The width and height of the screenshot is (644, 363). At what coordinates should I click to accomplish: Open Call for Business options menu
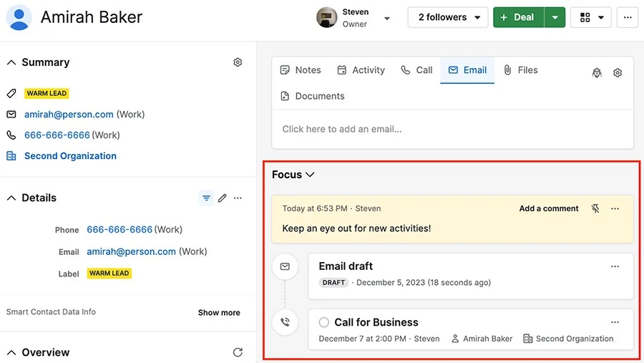(x=615, y=322)
